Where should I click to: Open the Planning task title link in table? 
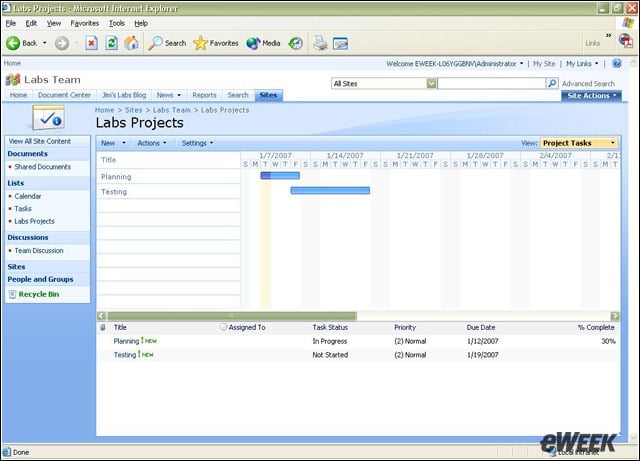point(126,341)
